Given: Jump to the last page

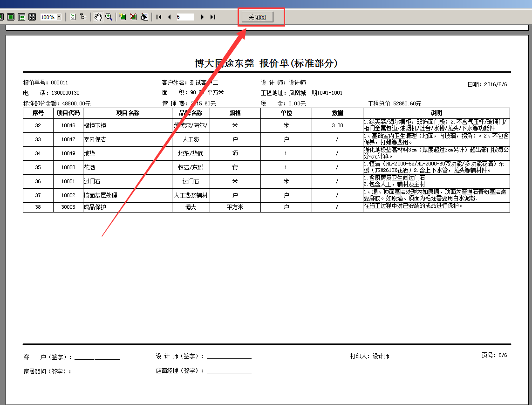Looking at the screenshot, I should tap(213, 17).
